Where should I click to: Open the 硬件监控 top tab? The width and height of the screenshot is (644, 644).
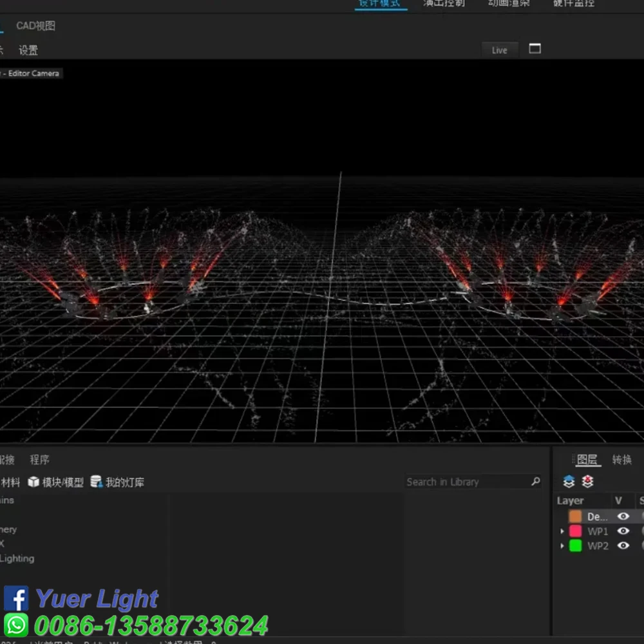[573, 3]
